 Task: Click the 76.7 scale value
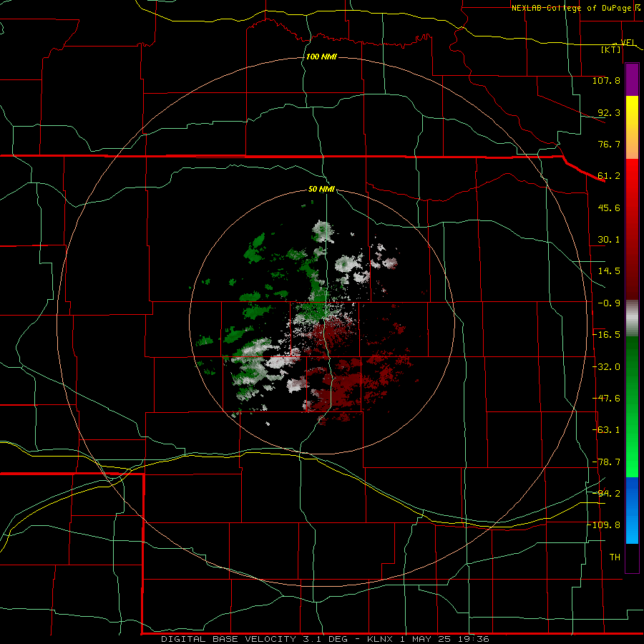609,144
